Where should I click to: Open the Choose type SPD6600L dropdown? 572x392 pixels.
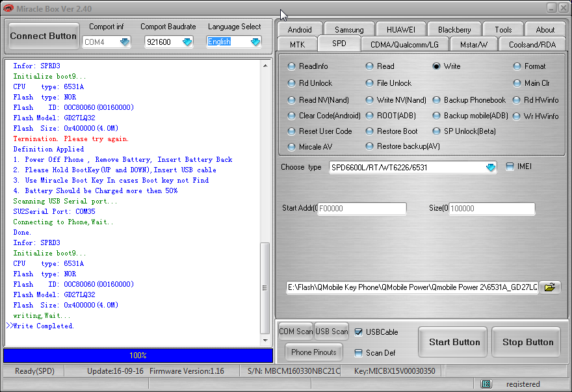(x=491, y=168)
